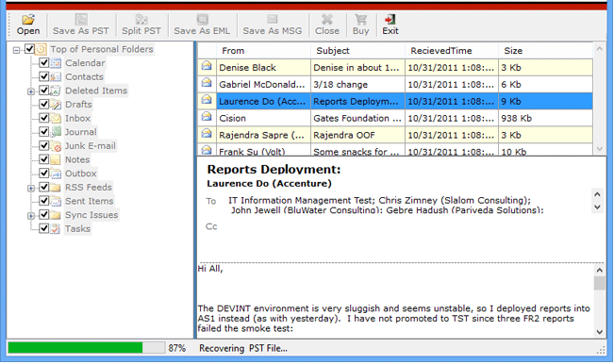Click the envelope icon for Denise Black's message
614x364 pixels.
pyautogui.click(x=207, y=66)
